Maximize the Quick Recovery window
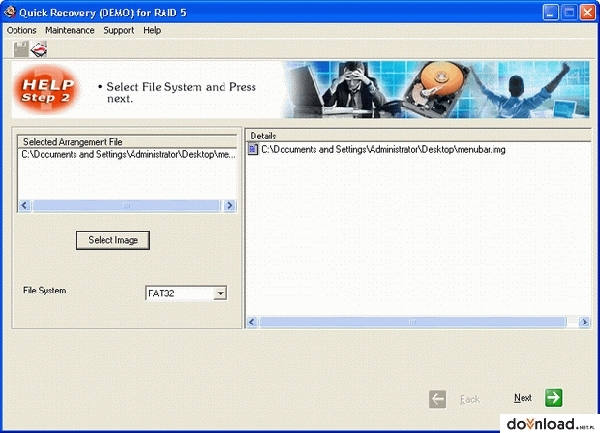Viewport: 600px width, 433px height. click(x=569, y=13)
